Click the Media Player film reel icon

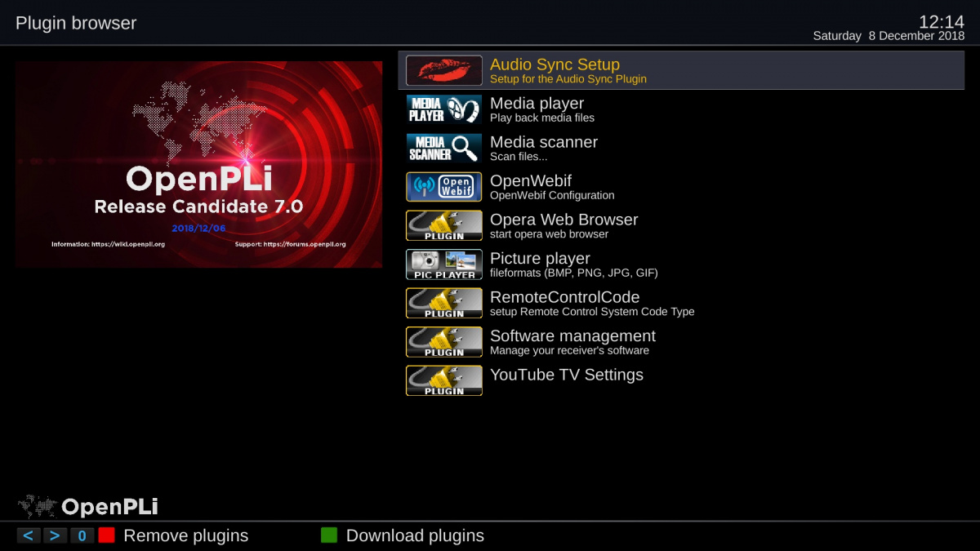pos(444,109)
